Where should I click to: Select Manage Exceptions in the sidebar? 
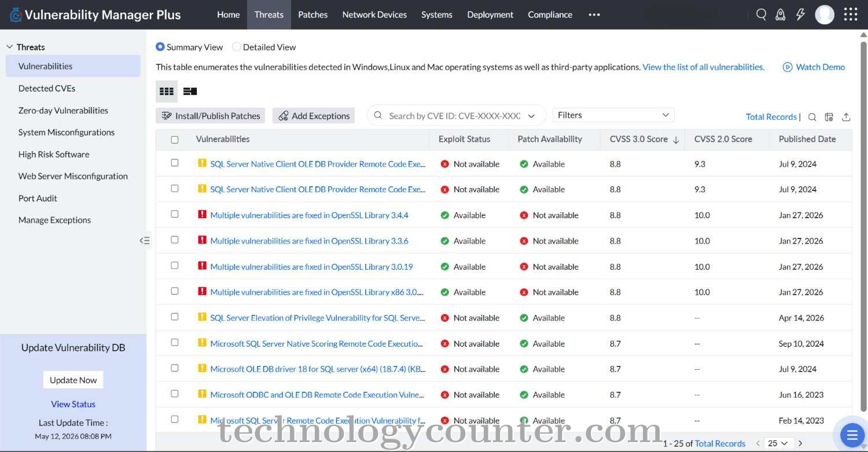54,220
